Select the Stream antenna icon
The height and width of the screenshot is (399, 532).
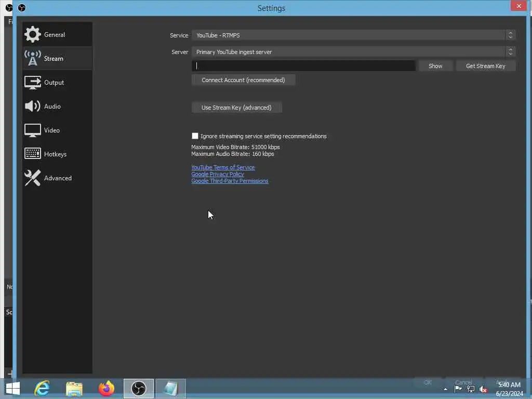click(x=33, y=58)
